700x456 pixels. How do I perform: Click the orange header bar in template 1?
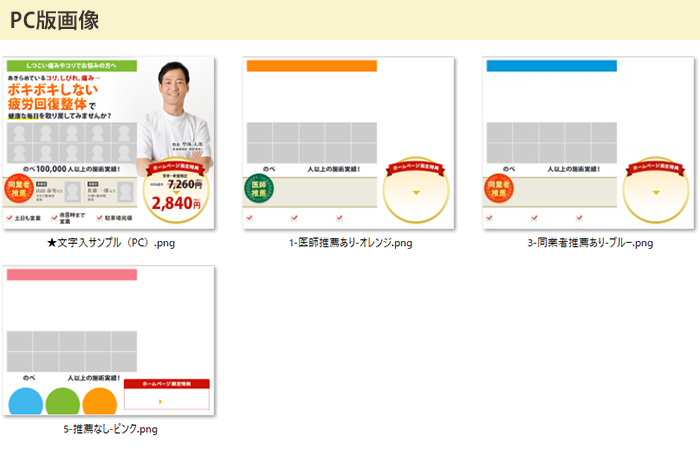tap(312, 66)
